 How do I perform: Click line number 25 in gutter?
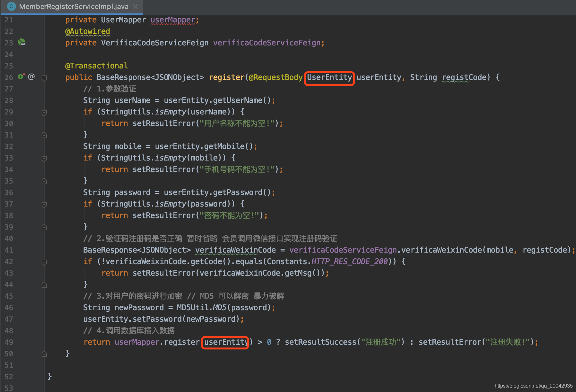pyautogui.click(x=9, y=66)
